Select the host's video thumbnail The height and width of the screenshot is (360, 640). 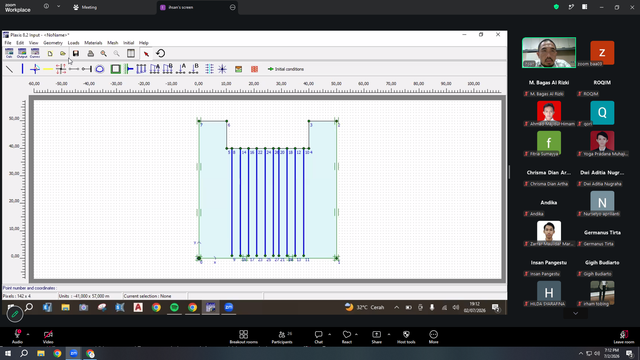click(549, 52)
